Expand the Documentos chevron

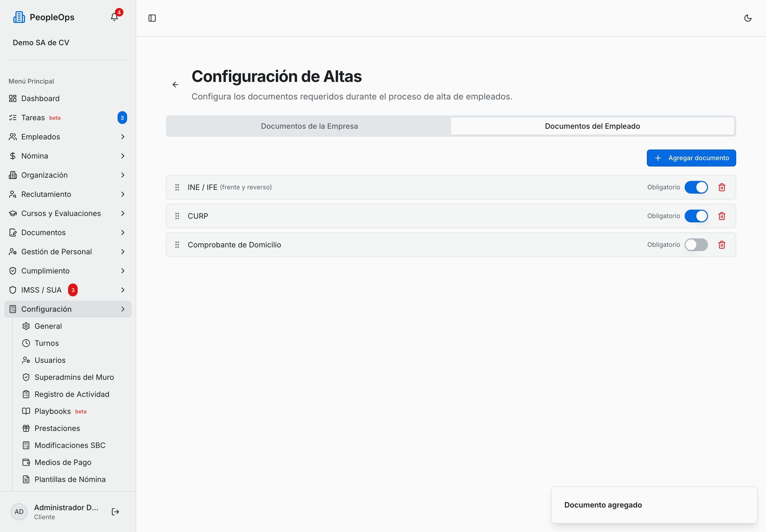pos(123,232)
